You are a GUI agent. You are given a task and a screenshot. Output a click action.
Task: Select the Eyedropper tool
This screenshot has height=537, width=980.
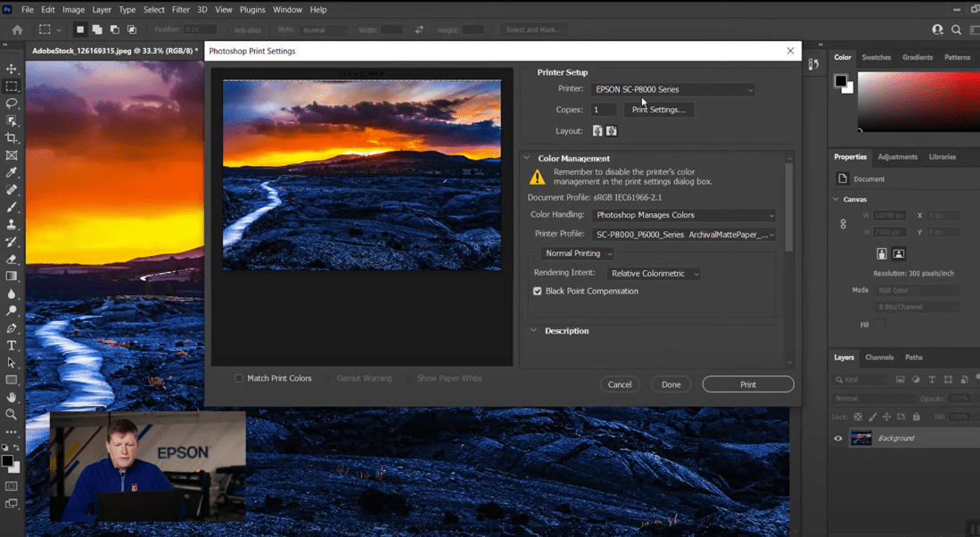coord(12,172)
